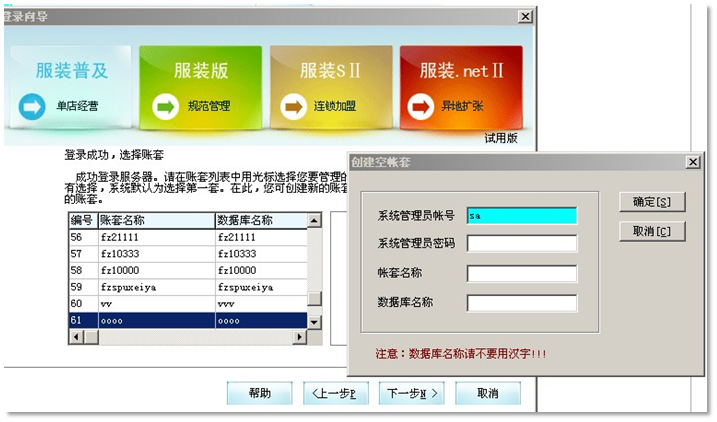Choose the 服装.netⅡ edition tile
The image size is (717, 422).
coord(461,87)
